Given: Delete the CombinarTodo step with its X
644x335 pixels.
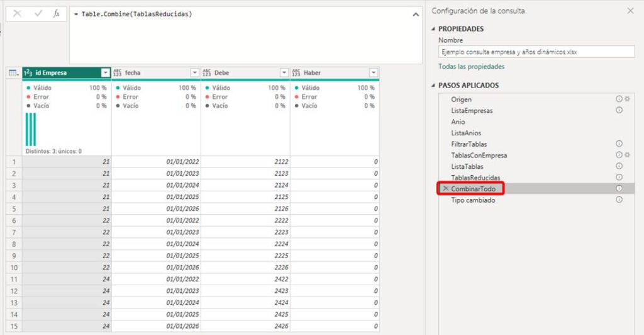Looking at the screenshot, I should tap(445, 189).
